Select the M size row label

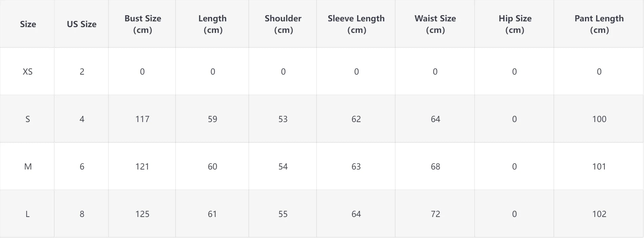[x=28, y=166]
